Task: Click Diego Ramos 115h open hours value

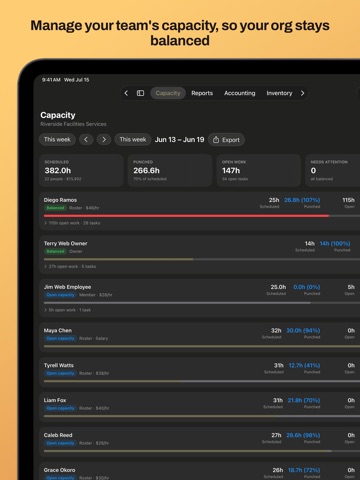Action: pyautogui.click(x=348, y=200)
